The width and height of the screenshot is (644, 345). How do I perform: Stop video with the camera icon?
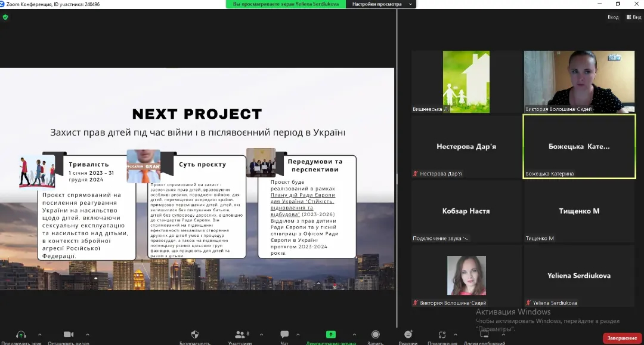pos(69,335)
